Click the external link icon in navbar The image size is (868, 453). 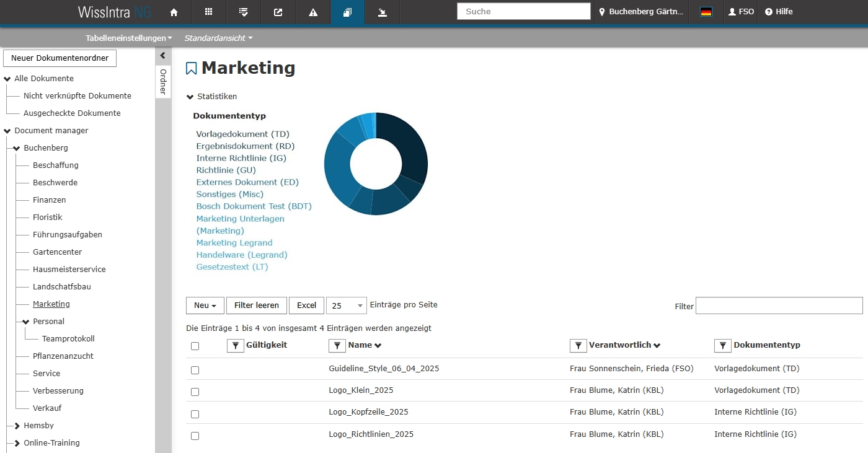click(278, 12)
